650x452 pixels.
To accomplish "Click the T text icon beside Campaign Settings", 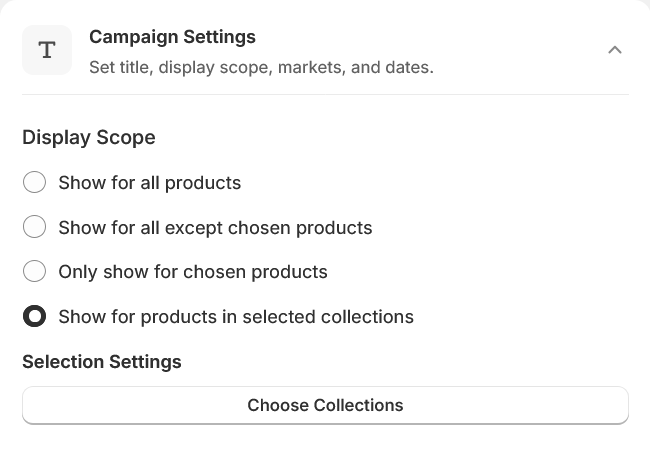I will tap(47, 50).
